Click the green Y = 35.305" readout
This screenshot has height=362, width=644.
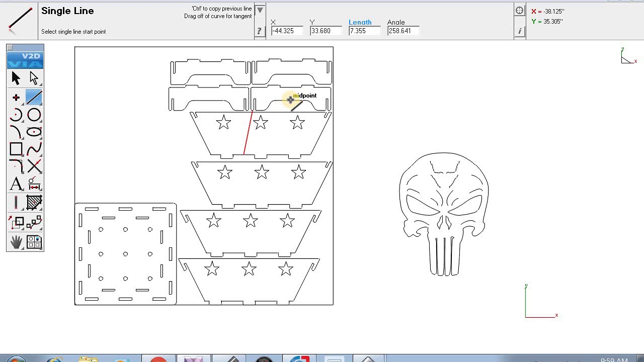[x=547, y=22]
